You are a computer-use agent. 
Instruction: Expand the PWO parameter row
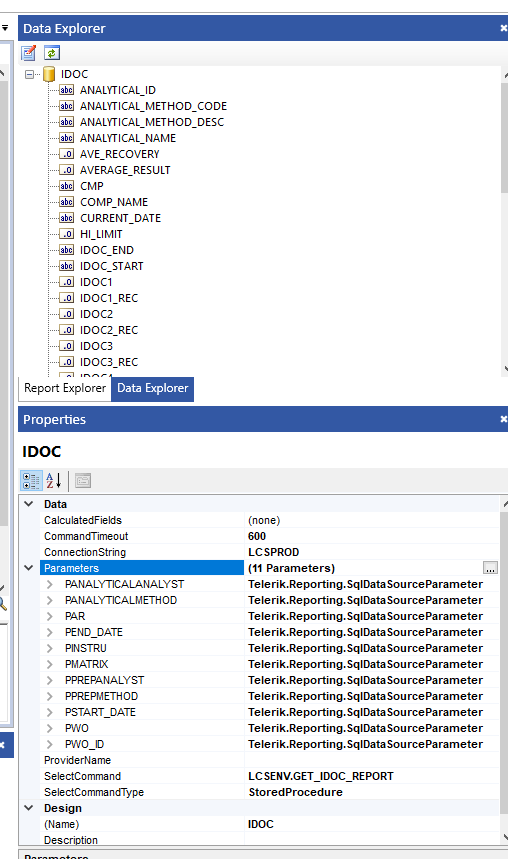click(x=50, y=728)
